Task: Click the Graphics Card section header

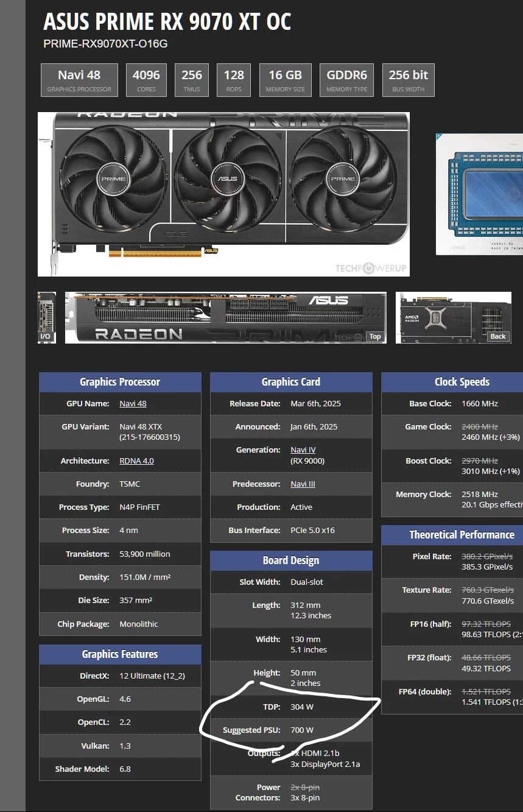Action: pyautogui.click(x=291, y=382)
